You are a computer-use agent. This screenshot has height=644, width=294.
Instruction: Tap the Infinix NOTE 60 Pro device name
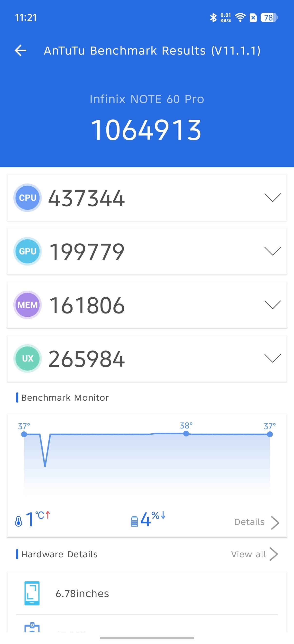147,99
